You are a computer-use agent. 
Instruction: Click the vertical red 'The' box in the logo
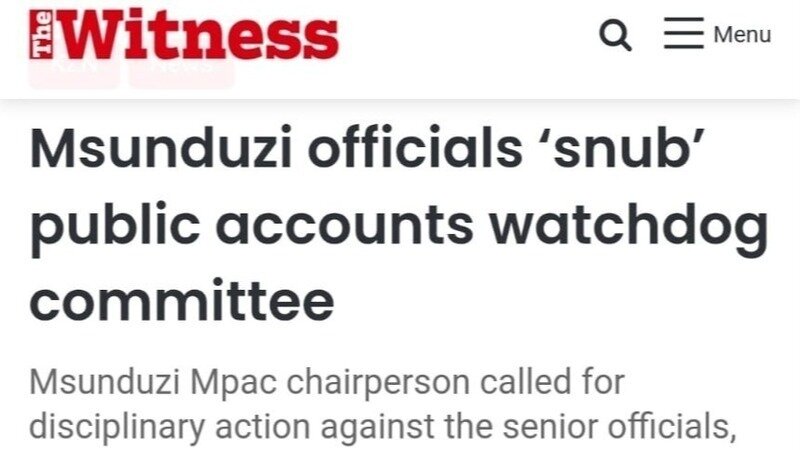(x=41, y=36)
